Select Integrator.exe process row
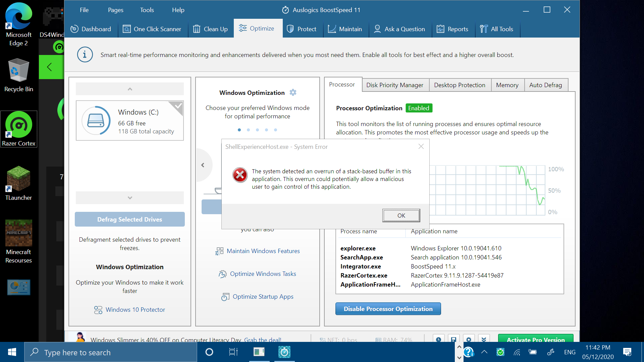The width and height of the screenshot is (644, 362). click(449, 266)
